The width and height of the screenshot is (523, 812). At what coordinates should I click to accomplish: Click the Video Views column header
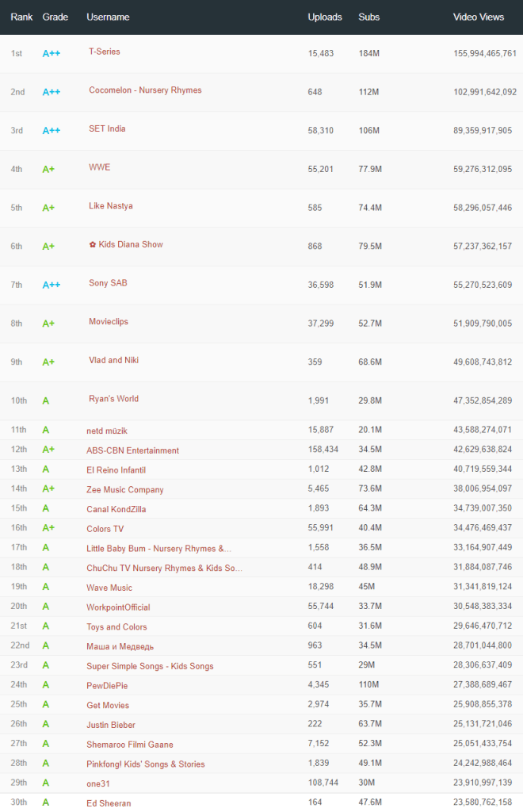tap(479, 17)
